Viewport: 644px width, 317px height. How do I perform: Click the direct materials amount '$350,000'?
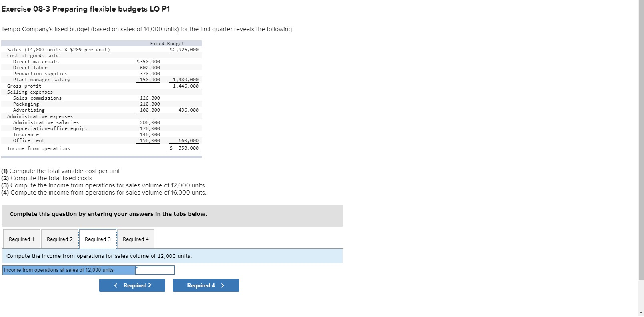(x=148, y=62)
